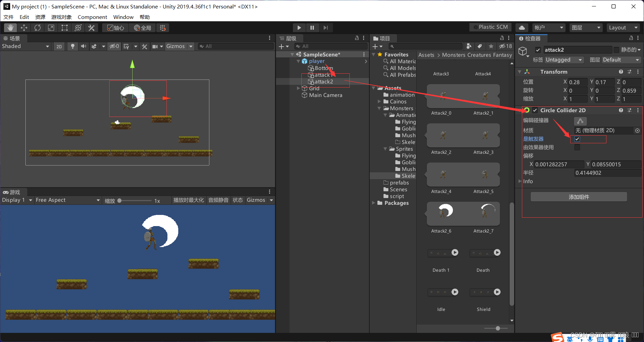Open Transform component preset icon

click(x=629, y=72)
